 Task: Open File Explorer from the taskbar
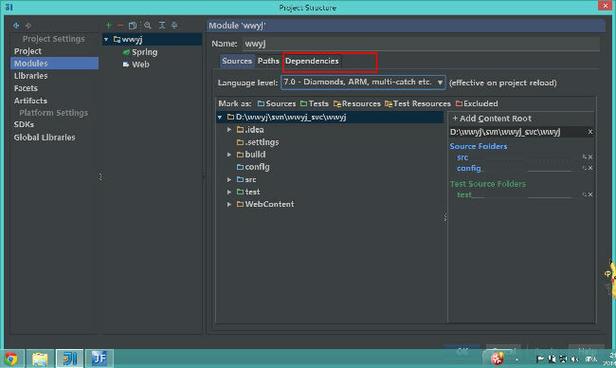click(x=40, y=359)
